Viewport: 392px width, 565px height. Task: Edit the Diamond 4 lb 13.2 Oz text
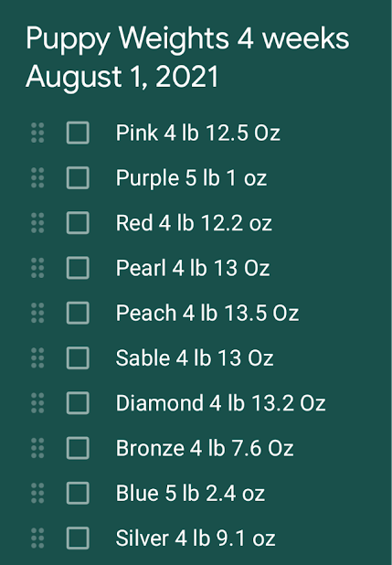(220, 403)
